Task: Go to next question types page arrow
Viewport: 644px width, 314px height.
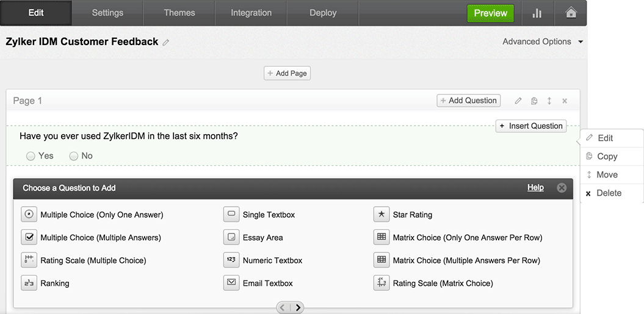Action: tap(298, 307)
